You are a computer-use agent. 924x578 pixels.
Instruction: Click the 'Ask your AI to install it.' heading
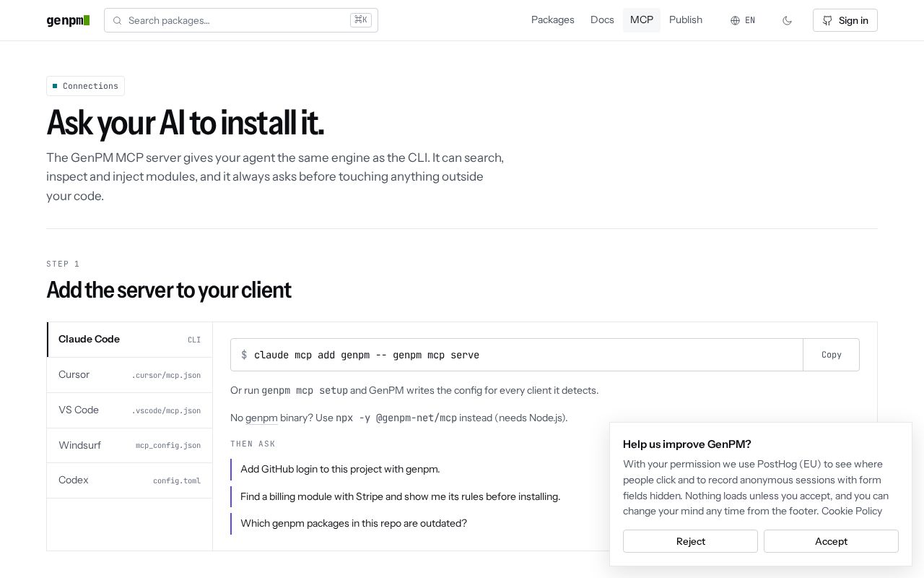(185, 123)
